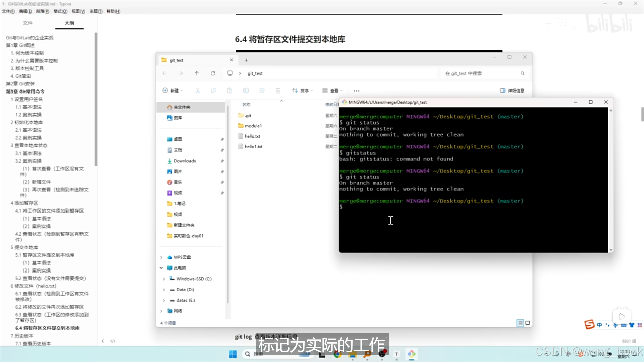Screen dimensions: 644x362
Task: Jump to outline item 7 历史版本
Action: (22, 336)
